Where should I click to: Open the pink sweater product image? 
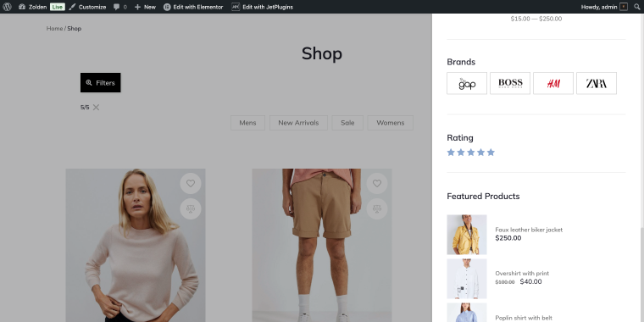pyautogui.click(x=136, y=245)
